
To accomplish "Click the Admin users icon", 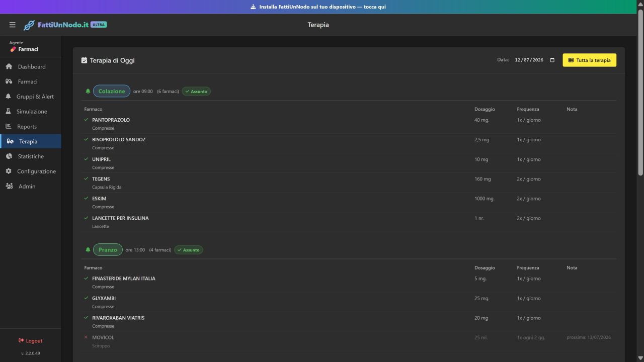I will [x=9, y=186].
